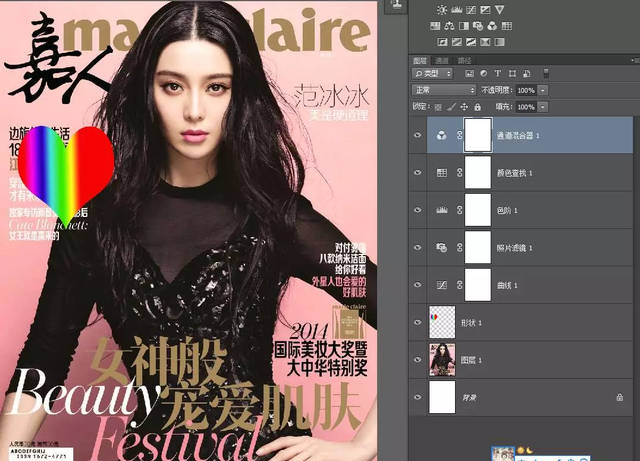Filter layers by adjustment layers
The height and width of the screenshot is (461, 640).
point(484,73)
